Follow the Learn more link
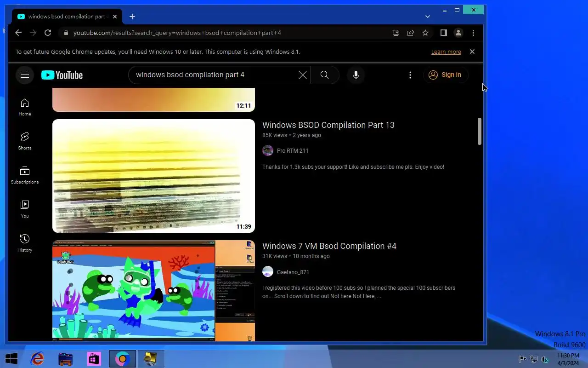This screenshot has width=588, height=368. (x=446, y=52)
